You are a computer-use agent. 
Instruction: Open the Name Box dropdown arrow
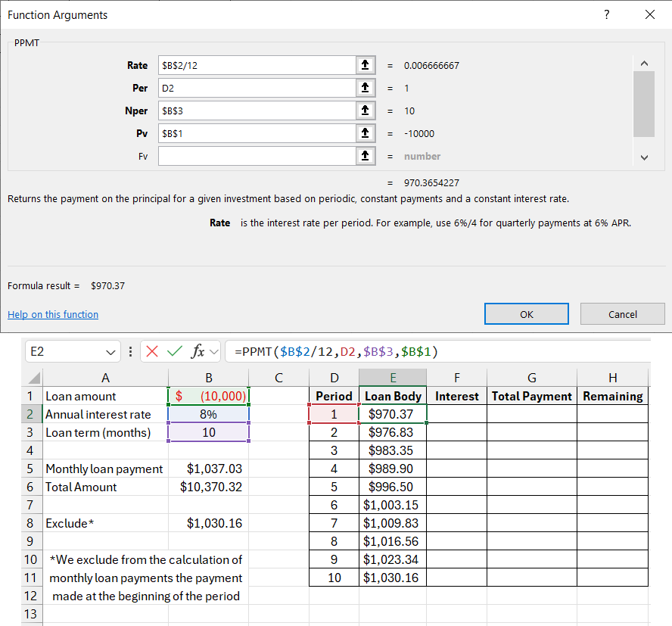click(111, 352)
